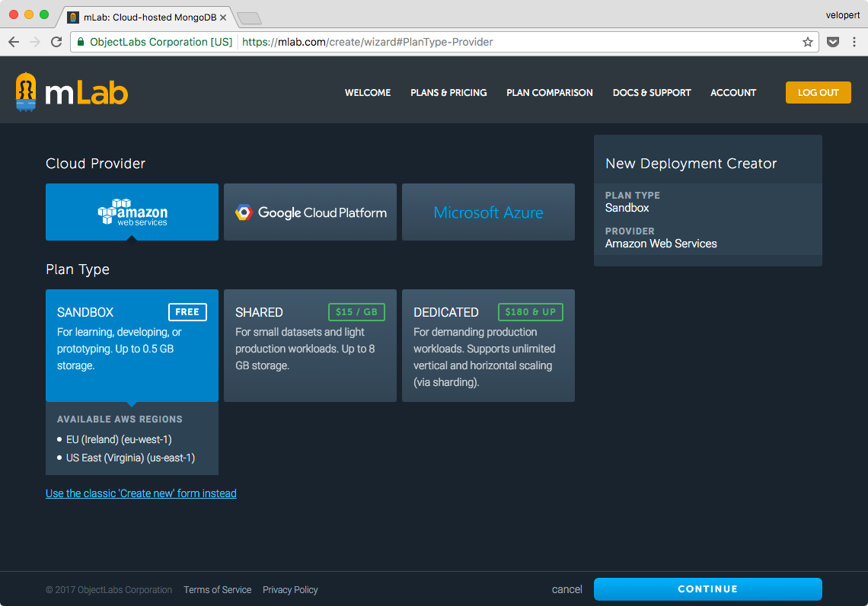Bookmark this page with the star icon
Screen dimensions: 868x606
click(x=808, y=42)
